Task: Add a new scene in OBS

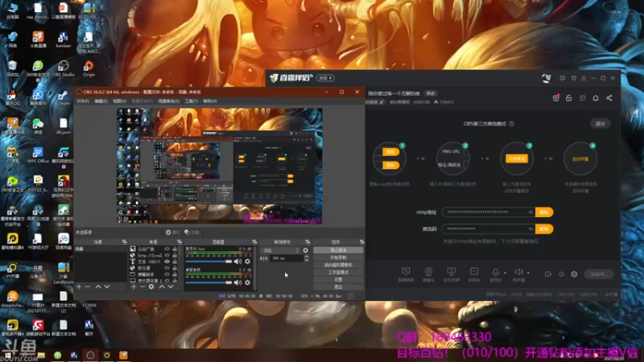Action: [x=79, y=286]
